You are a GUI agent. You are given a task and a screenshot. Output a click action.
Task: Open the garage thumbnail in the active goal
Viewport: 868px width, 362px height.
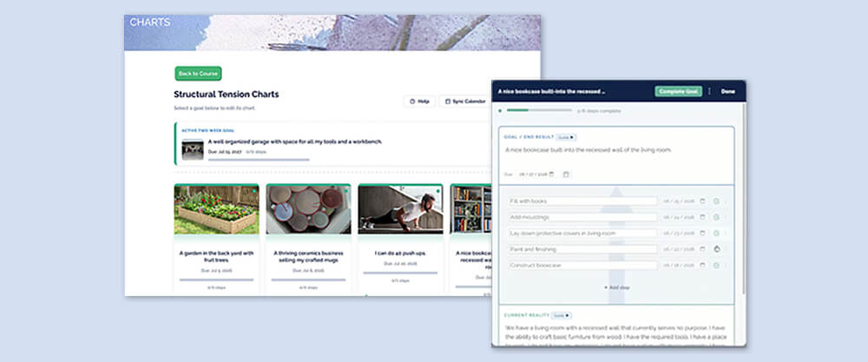click(193, 149)
